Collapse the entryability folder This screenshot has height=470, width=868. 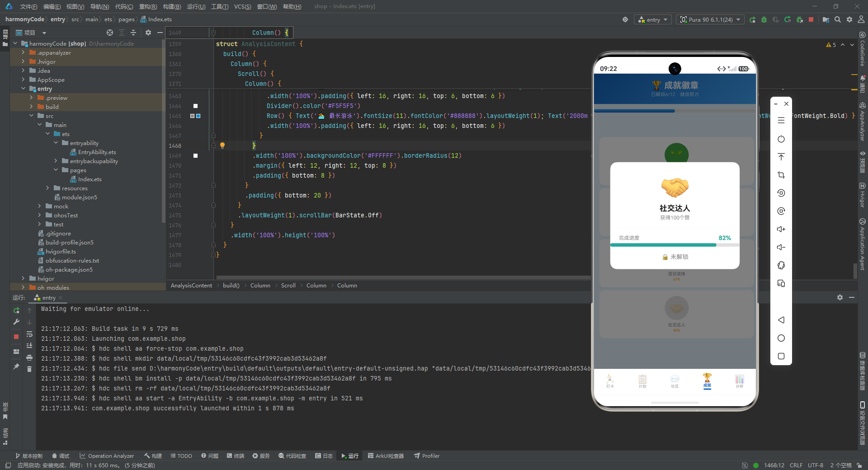pyautogui.click(x=56, y=143)
